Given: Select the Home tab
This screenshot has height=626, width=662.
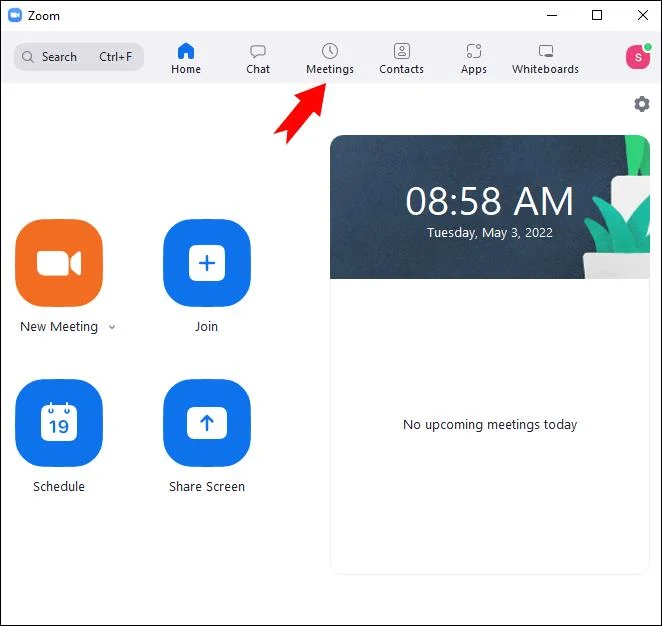Looking at the screenshot, I should click(x=186, y=59).
